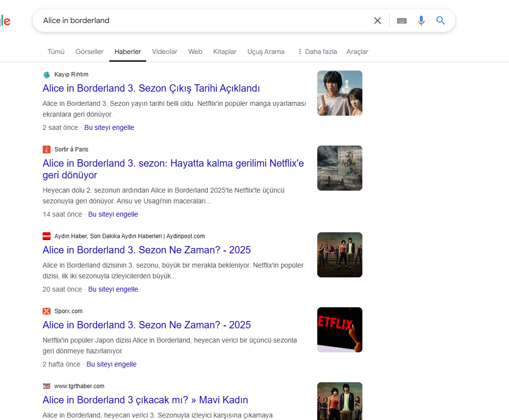Viewport: 509px width, 420px height.
Task: Switch to the Tümü tab
Action: click(x=56, y=51)
